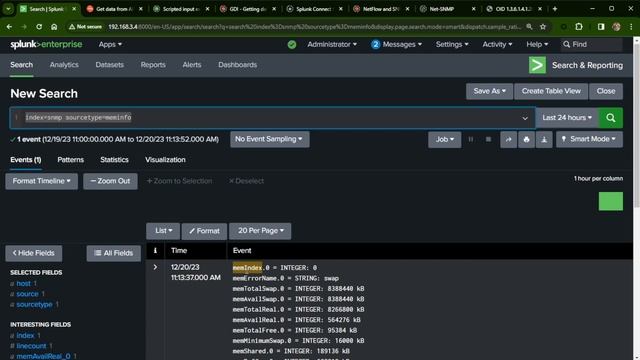Click the index interesting field
Viewport: 640px width, 360px height.
[25, 336]
